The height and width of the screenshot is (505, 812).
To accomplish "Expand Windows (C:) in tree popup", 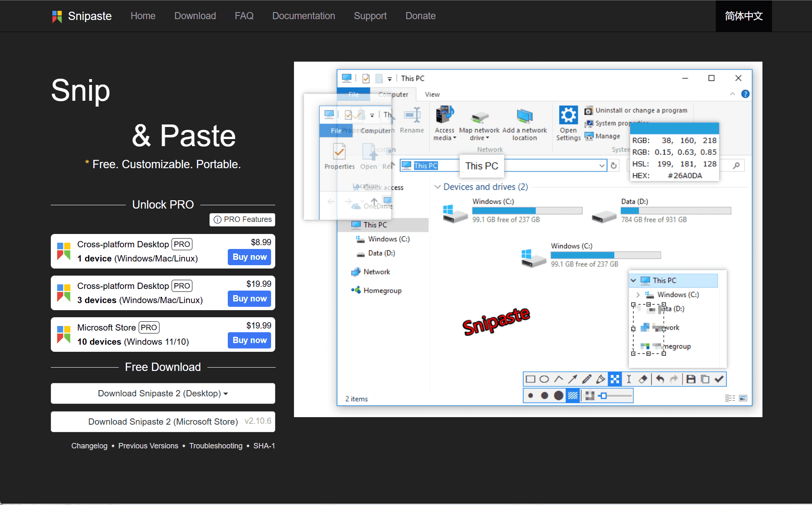I will [x=638, y=295].
